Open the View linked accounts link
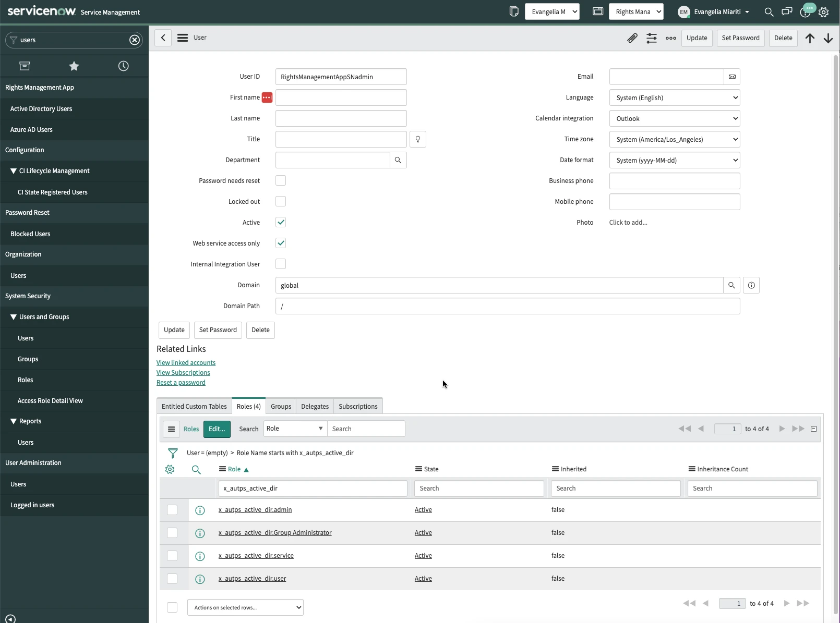840x623 pixels. click(x=186, y=363)
